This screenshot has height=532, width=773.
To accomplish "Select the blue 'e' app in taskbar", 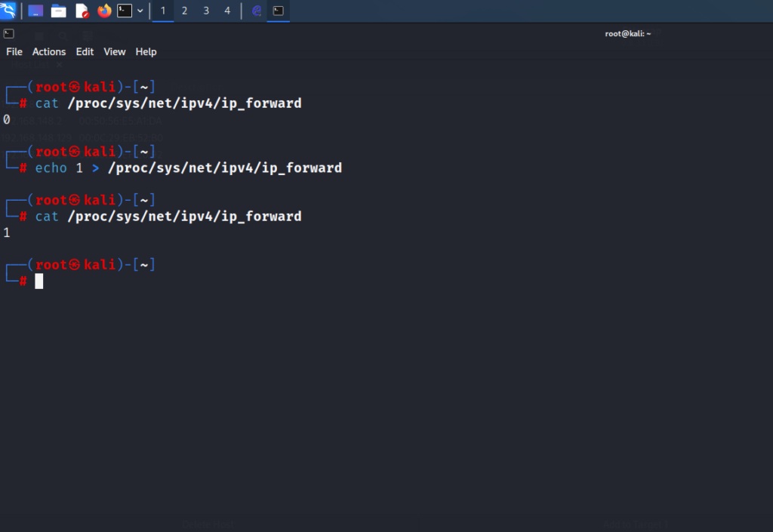I will point(257,11).
